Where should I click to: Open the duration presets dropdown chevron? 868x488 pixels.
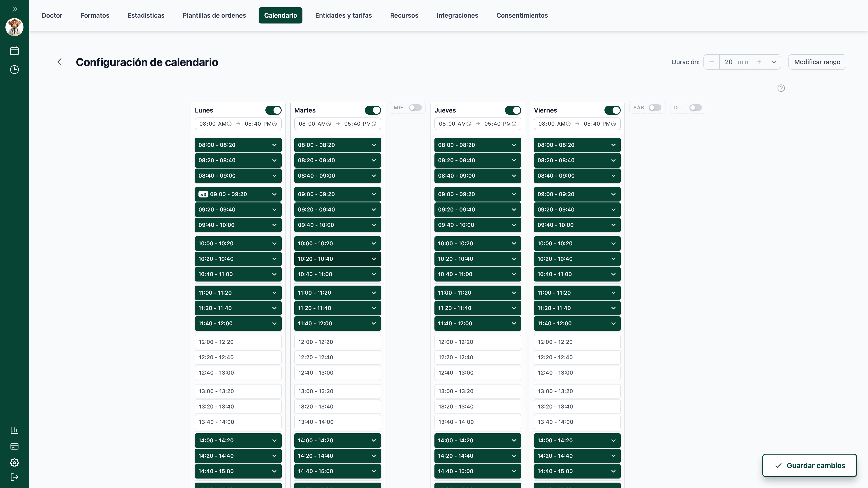(774, 62)
